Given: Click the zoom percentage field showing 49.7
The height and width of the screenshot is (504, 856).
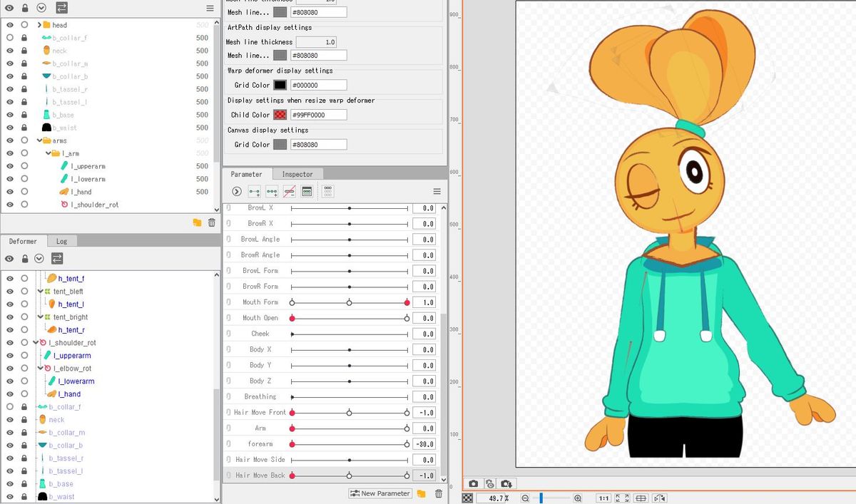Looking at the screenshot, I should click(494, 498).
